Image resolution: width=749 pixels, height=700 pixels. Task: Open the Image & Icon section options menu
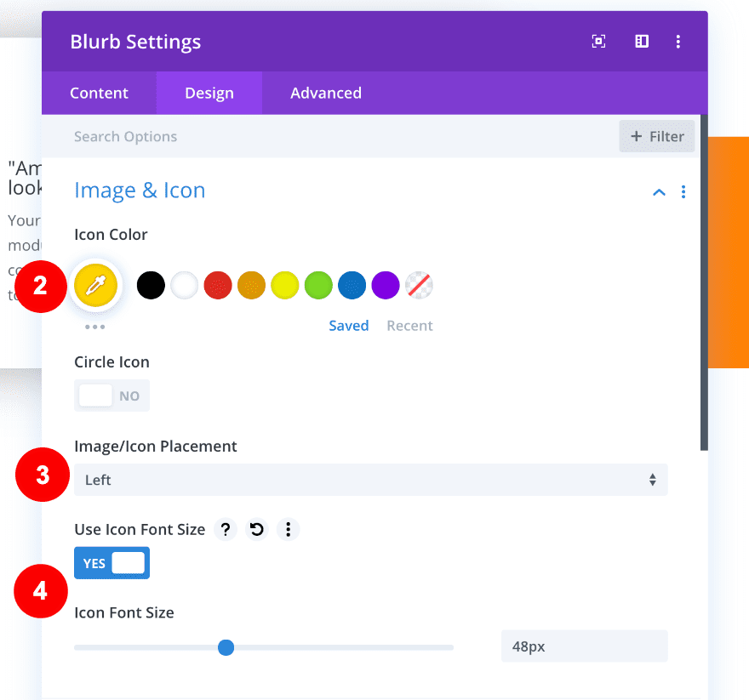[x=683, y=192]
